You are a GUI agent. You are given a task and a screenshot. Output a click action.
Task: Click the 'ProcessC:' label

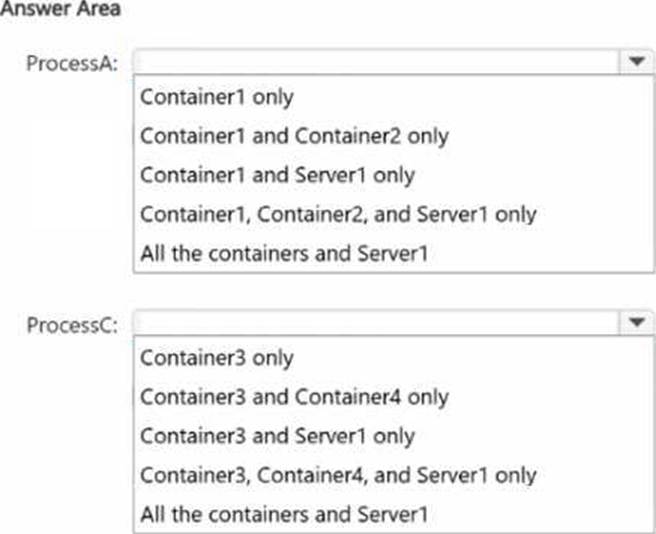pyautogui.click(x=73, y=324)
